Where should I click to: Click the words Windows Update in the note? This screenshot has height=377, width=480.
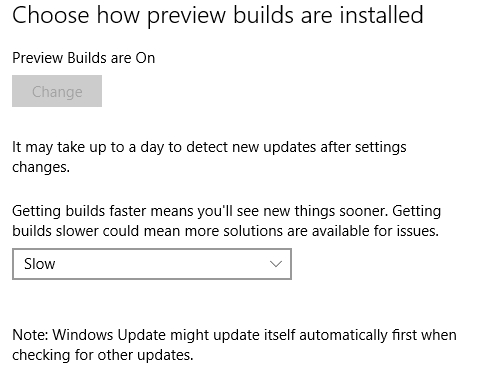pos(109,335)
